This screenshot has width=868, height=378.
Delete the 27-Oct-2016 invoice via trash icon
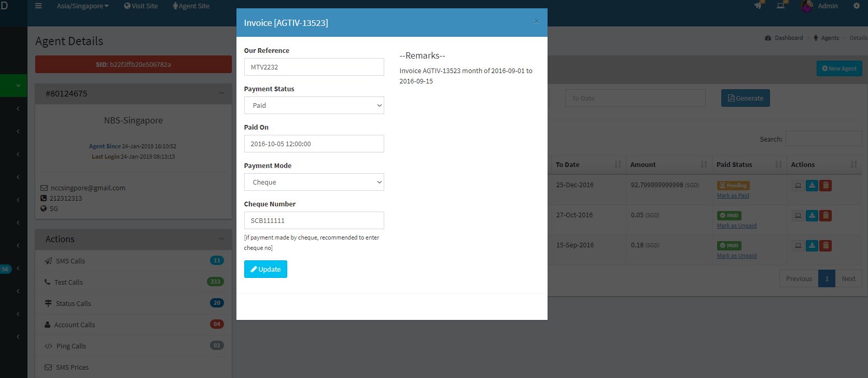coord(825,216)
